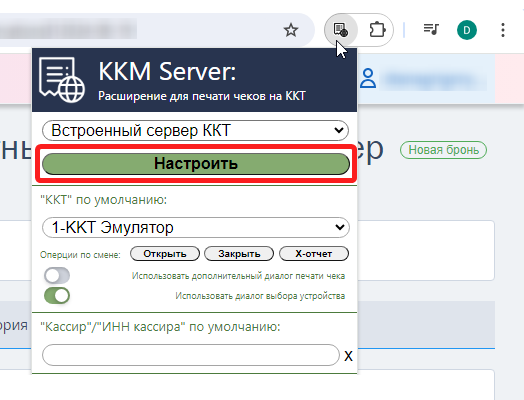
Task: Open the media control playlist icon
Action: (431, 29)
